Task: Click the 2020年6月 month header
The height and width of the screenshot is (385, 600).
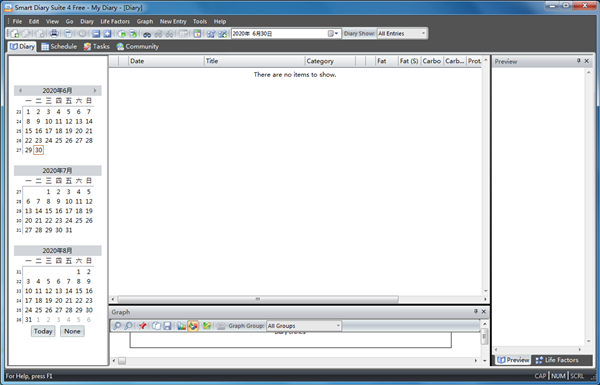Action: (x=57, y=91)
